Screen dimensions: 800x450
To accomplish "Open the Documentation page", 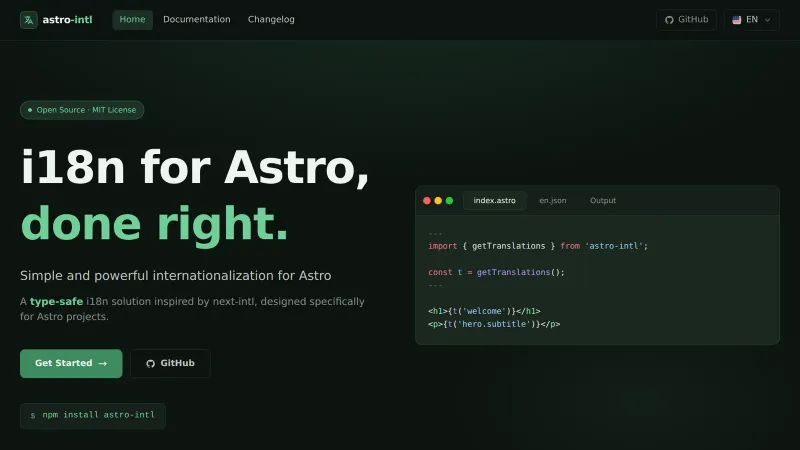I will (x=196, y=19).
